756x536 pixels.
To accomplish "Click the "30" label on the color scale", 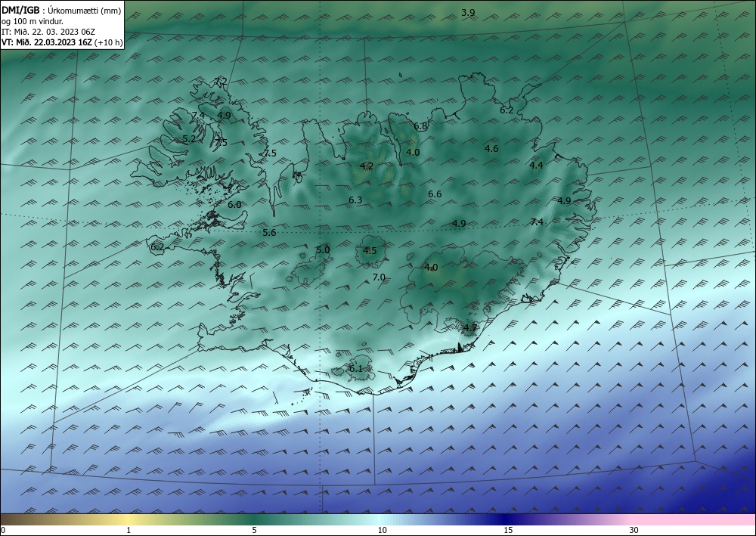I will coord(634,531).
